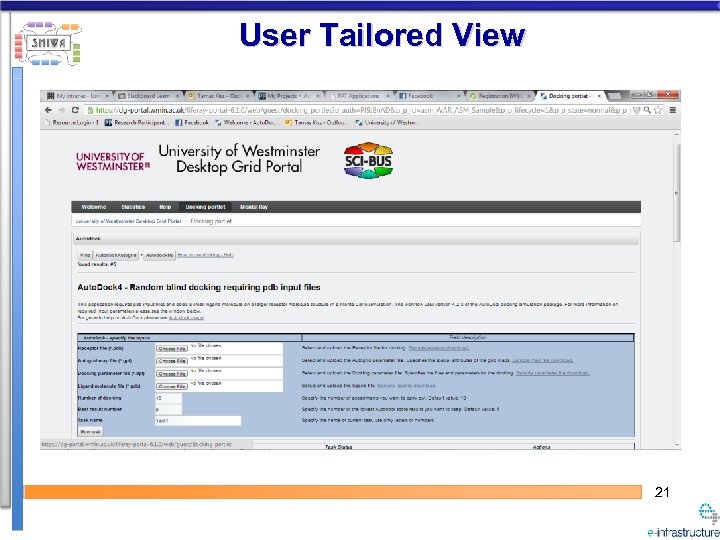Open the Mosital Hay menu item

click(x=254, y=207)
